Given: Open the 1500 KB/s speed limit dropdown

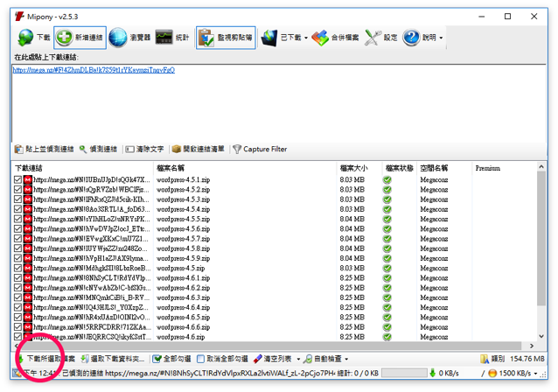Looking at the screenshot, I should click(x=535, y=374).
